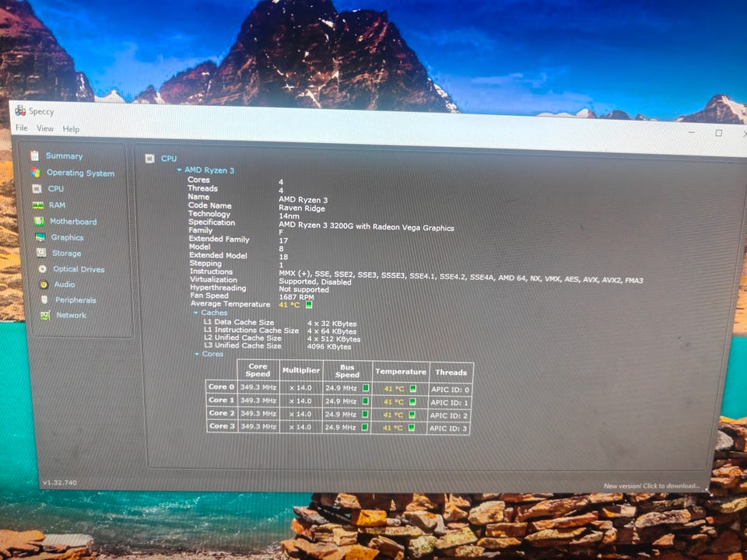Click the Optical Drives disc icon

[x=42, y=269]
